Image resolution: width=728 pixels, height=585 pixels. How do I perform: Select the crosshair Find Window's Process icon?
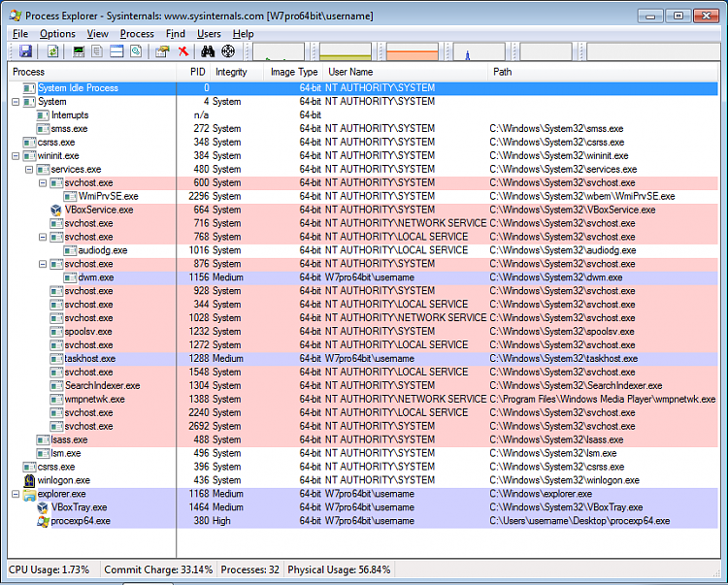click(228, 51)
